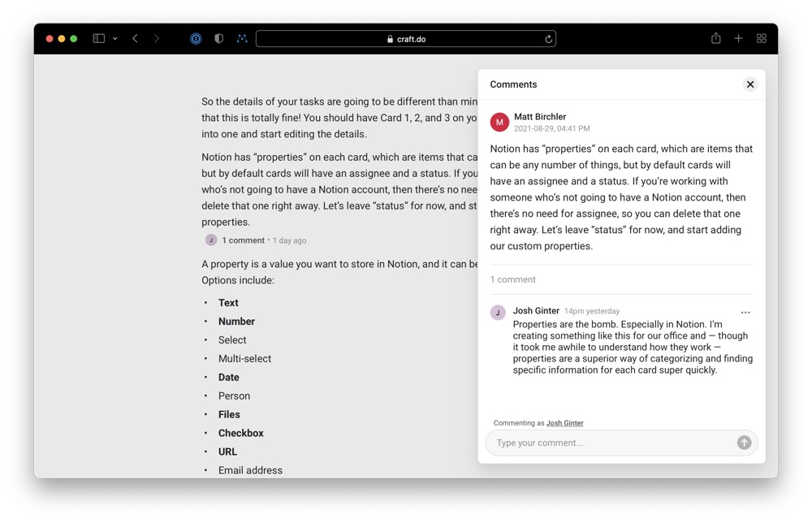Send the comment with arrow button
This screenshot has width=812, height=523.
(744, 443)
